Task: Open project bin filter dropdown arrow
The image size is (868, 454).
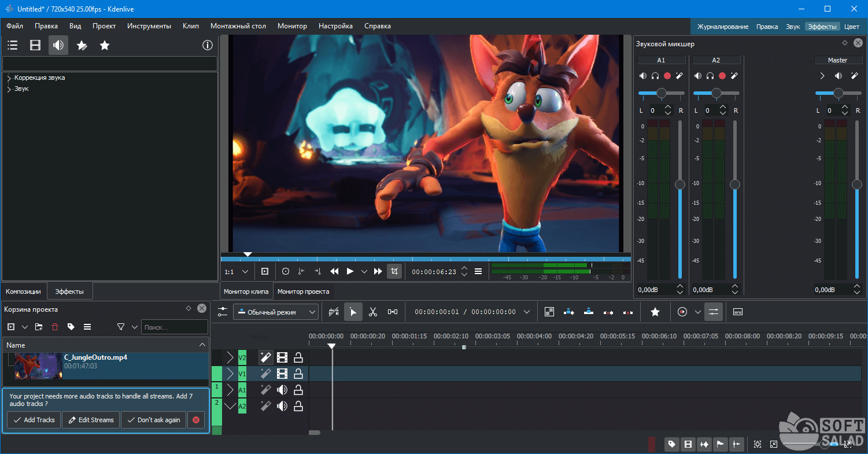Action: [134, 327]
